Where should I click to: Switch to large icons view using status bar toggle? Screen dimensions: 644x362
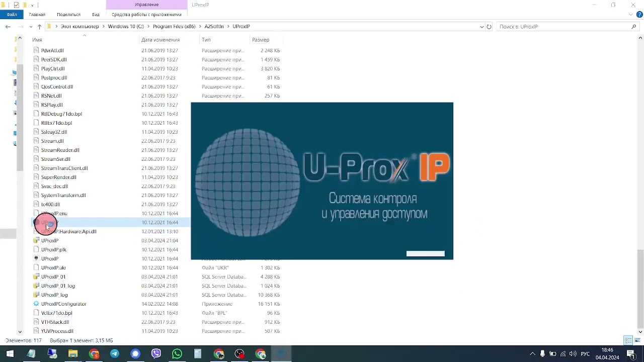tap(636, 340)
